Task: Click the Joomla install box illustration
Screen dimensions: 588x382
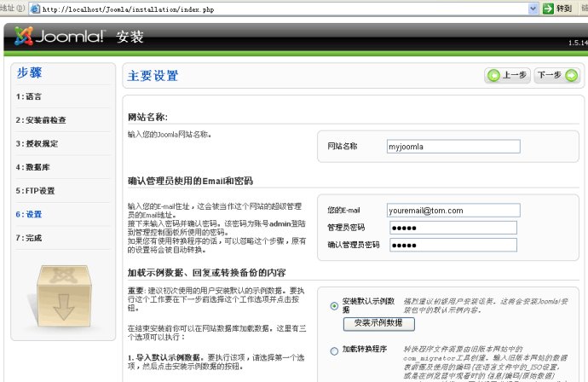Action: [x=64, y=296]
